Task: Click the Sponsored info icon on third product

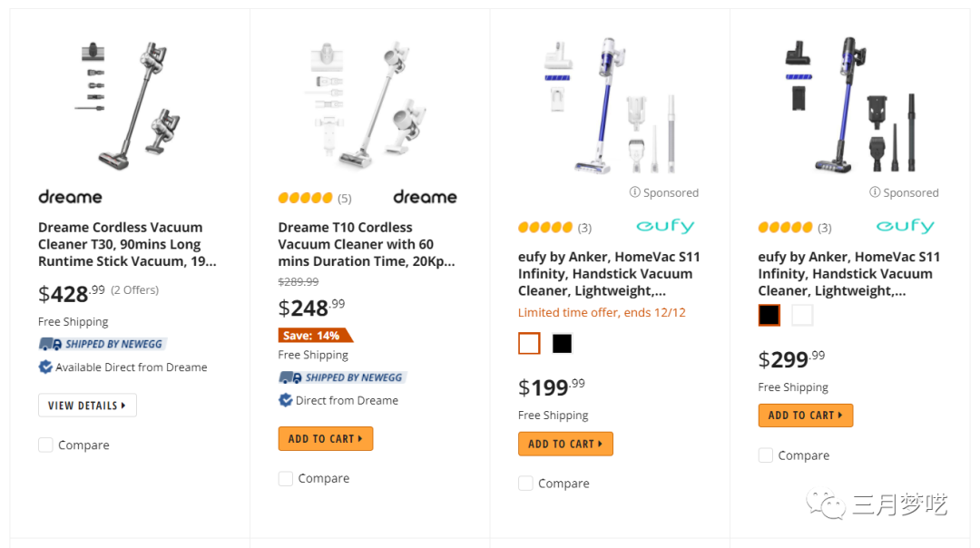Action: click(x=635, y=192)
